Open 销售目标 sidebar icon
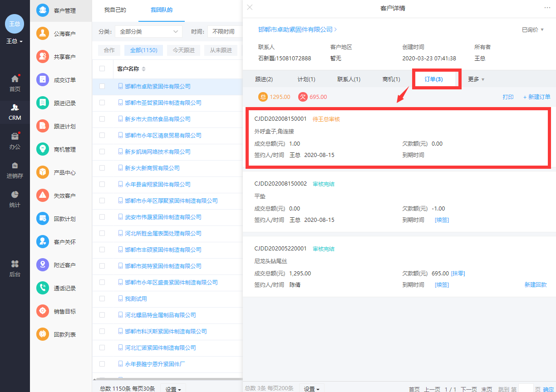556x392 pixels. (x=43, y=311)
